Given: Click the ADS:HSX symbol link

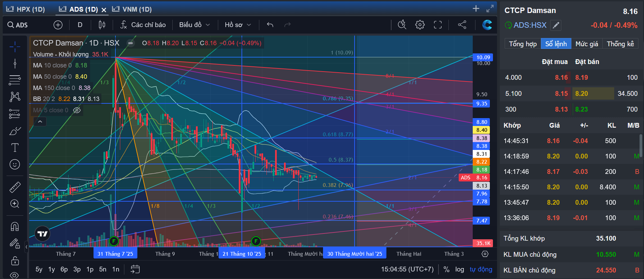Looking at the screenshot, I should coord(530,25).
